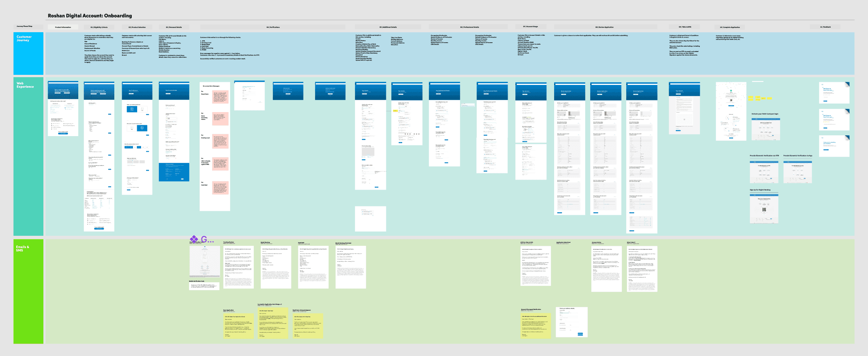868x356 pixels.
Task: Select the 'Account Discrepant Notification' yellow note
Action: 536,325
